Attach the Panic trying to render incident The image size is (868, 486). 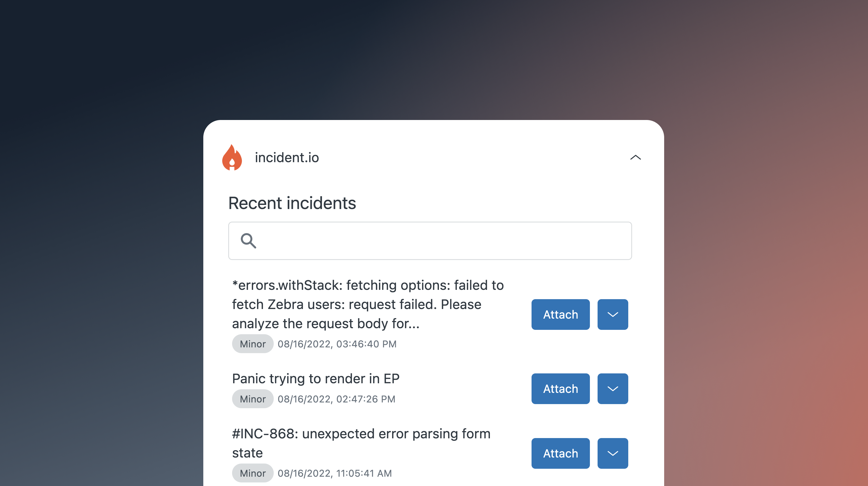pos(560,388)
